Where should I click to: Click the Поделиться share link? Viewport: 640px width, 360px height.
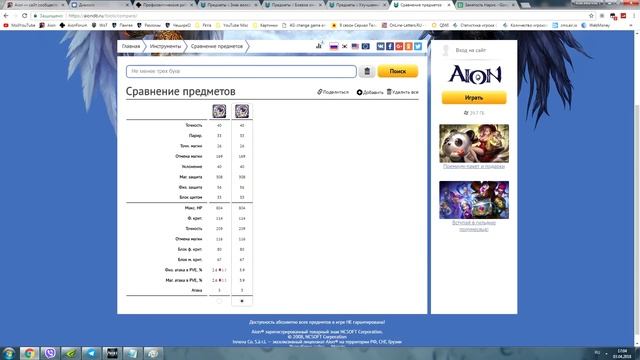333,92
